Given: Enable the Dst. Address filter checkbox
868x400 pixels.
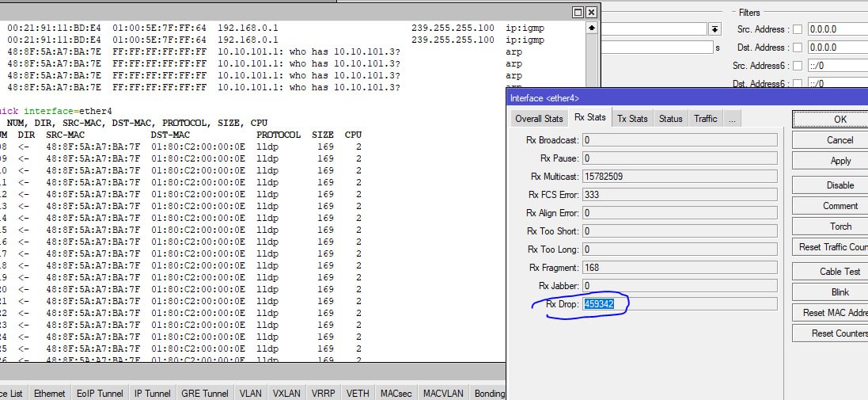Looking at the screenshot, I should (798, 48).
